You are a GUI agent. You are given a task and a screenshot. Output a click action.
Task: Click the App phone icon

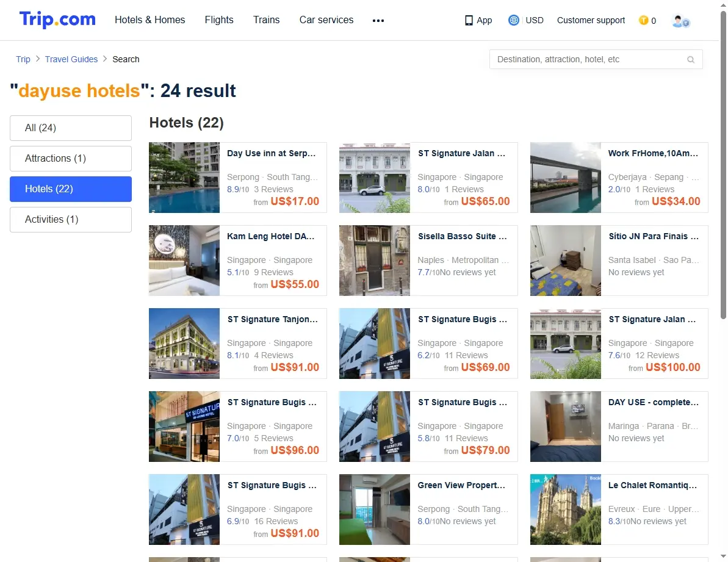[469, 20]
